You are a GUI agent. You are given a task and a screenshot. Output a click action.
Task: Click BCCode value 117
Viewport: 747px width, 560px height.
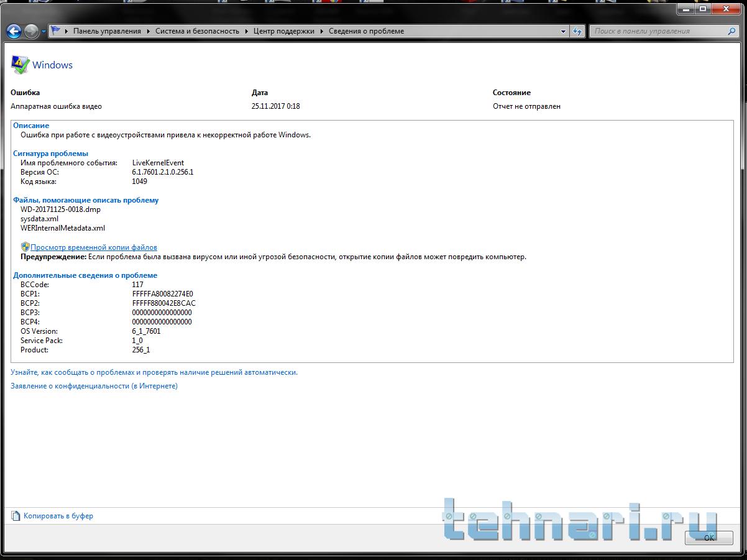point(138,285)
